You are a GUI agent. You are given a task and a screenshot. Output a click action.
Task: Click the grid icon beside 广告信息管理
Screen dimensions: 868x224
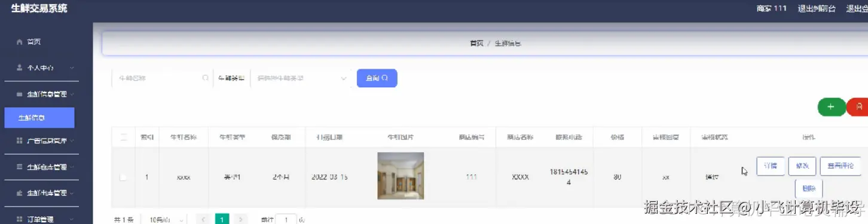click(x=19, y=141)
